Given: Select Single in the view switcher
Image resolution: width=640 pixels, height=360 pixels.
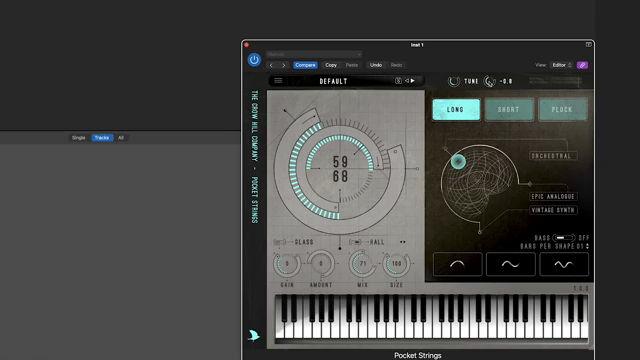Looking at the screenshot, I should point(78,138).
